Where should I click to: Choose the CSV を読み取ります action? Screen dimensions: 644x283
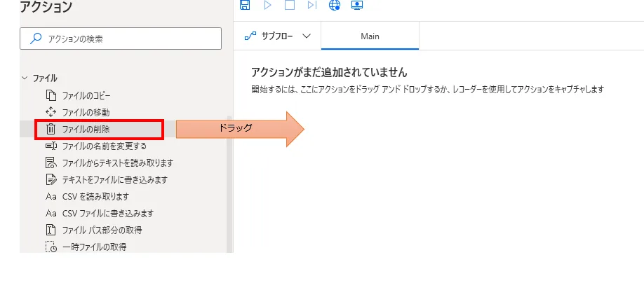tap(95, 196)
